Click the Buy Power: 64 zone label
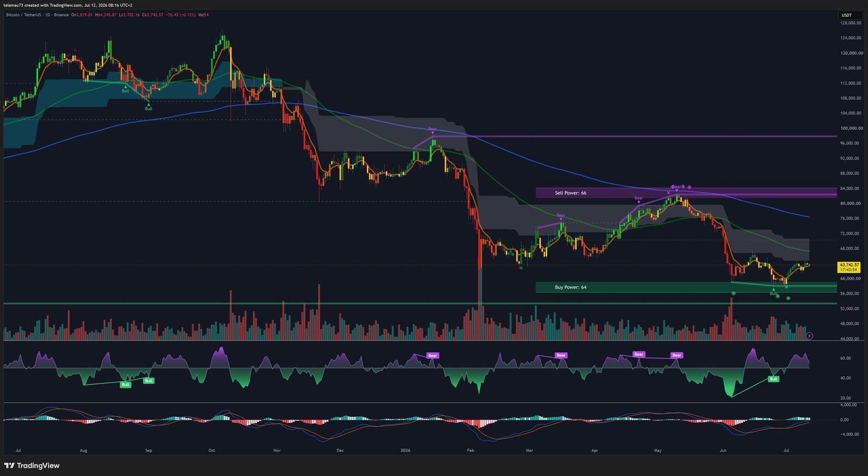 pyautogui.click(x=570, y=287)
